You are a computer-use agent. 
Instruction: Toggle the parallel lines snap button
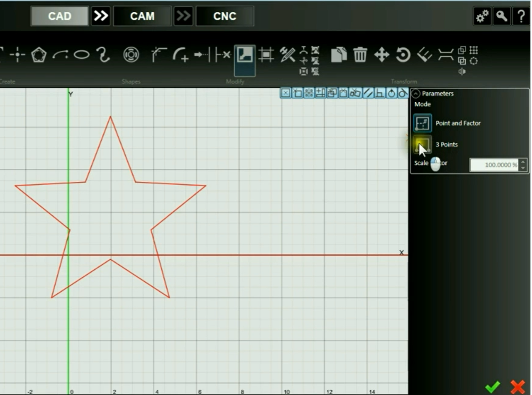pos(368,93)
